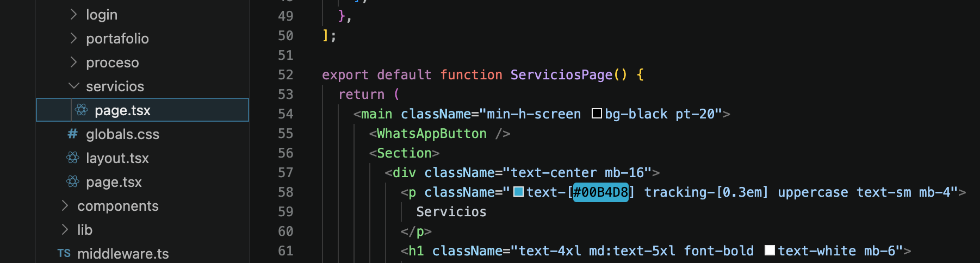Expand the proceso folder chevron
Viewport: 980px width, 263px height.
tap(73, 62)
